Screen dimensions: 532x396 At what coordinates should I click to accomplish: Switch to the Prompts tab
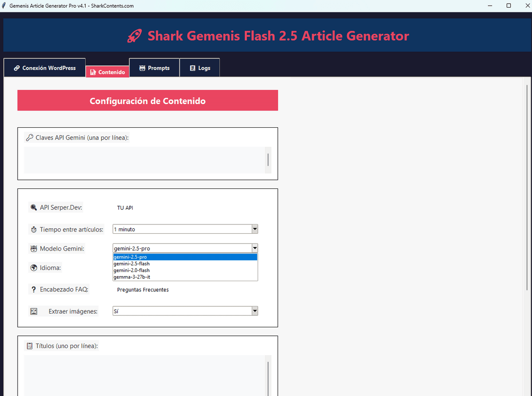154,68
